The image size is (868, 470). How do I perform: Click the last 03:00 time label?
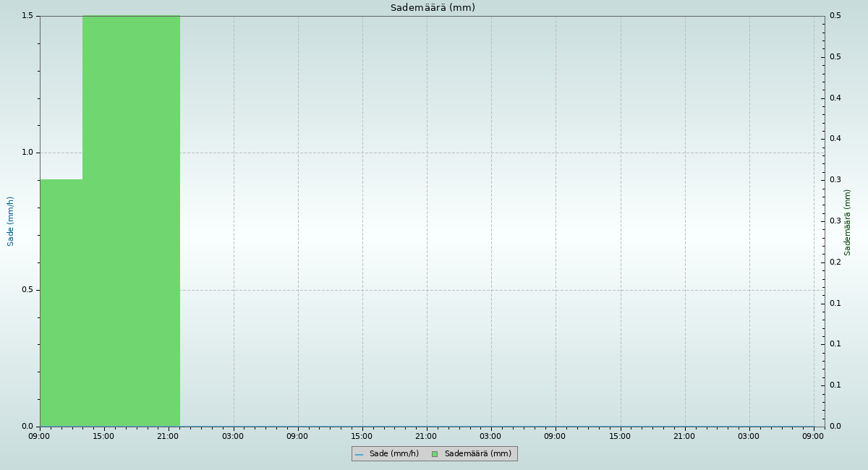749,436
